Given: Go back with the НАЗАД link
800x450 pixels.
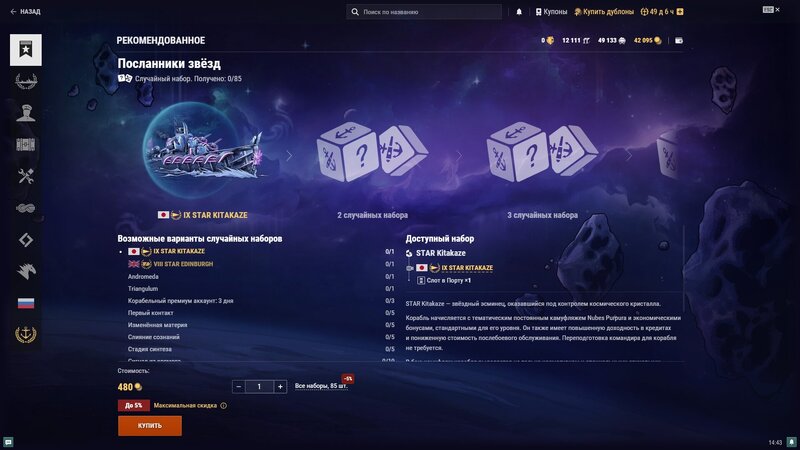Looking at the screenshot, I should pos(25,11).
